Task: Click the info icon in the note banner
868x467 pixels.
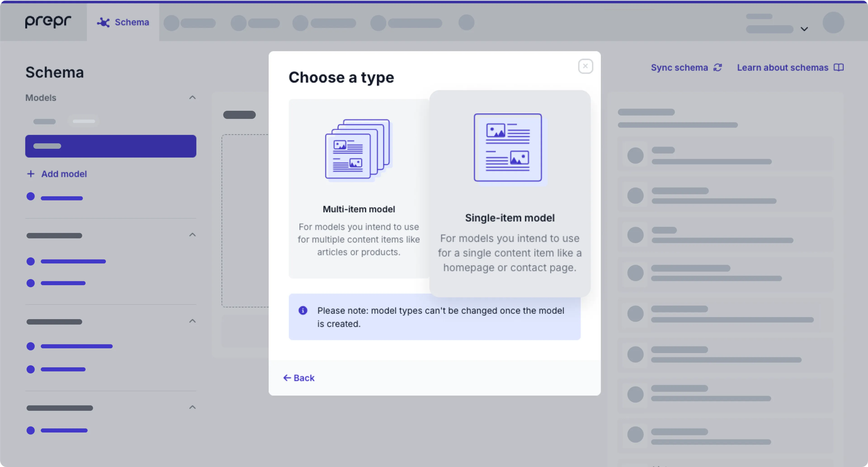Action: coord(303,310)
